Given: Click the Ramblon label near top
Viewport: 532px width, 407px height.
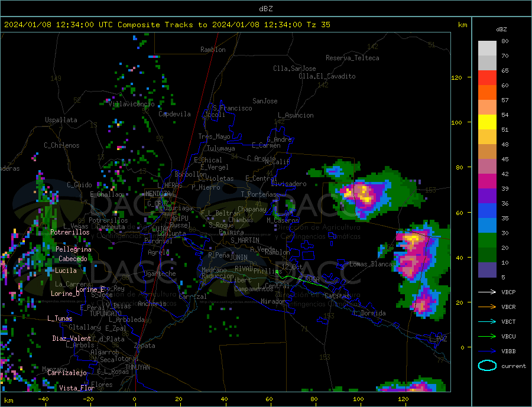Looking at the screenshot, I should pos(213,50).
